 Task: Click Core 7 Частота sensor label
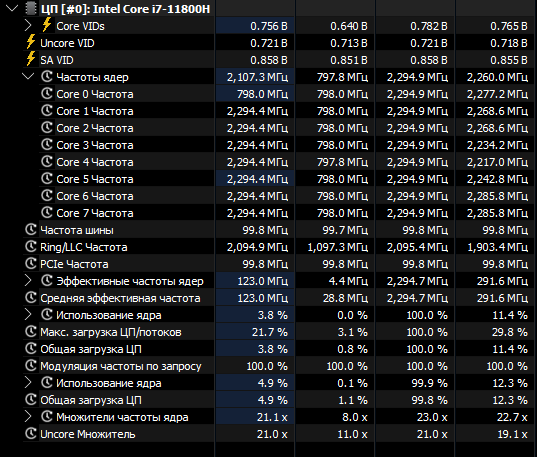tap(95, 213)
